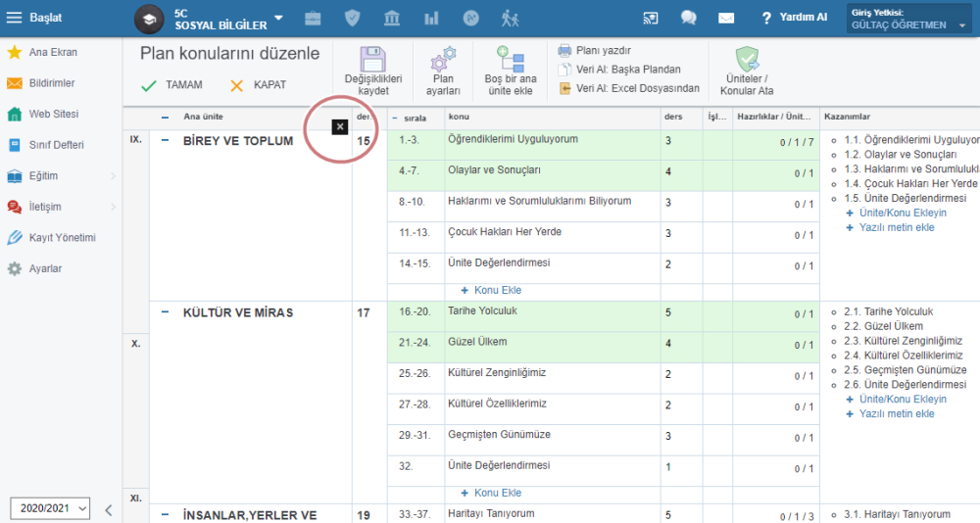Go to Ana Ekran in sidebar
Viewport: 980px width, 523px height.
coord(53,52)
